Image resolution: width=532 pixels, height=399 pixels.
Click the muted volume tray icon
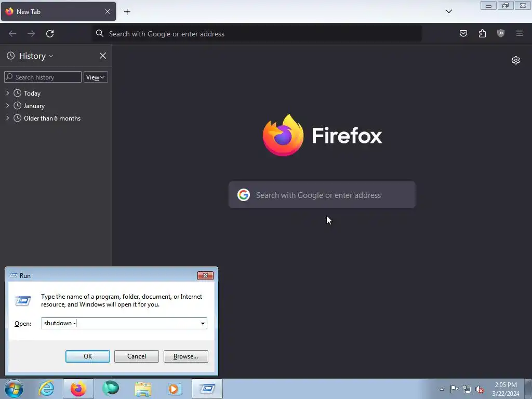click(480, 389)
